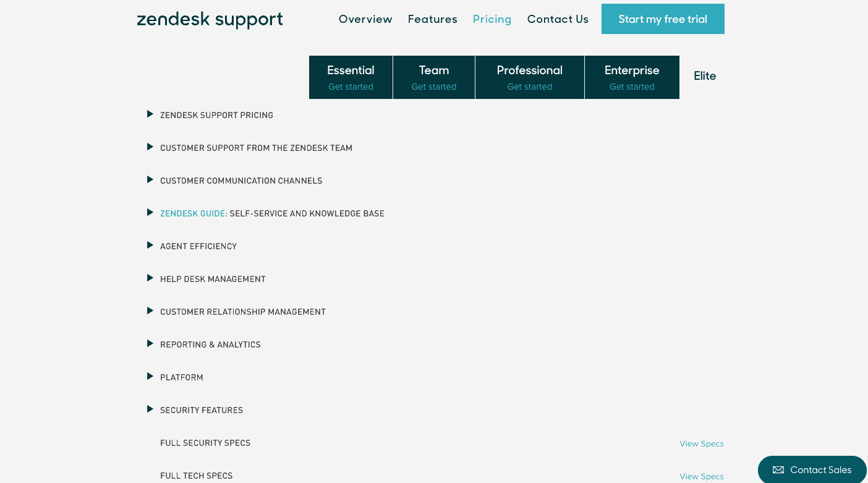Click the Zendesk Support Pricing row label
This screenshot has height=483, width=868.
(x=216, y=116)
